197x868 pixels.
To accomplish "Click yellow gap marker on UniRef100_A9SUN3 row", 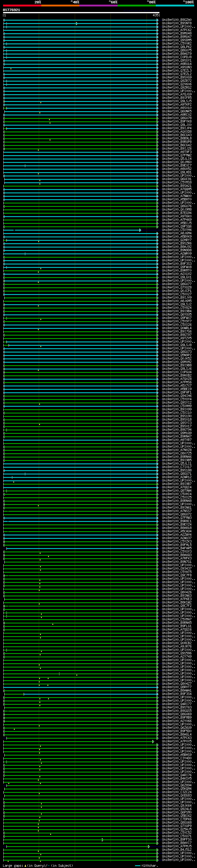I will pyautogui.click(x=11, y=68).
